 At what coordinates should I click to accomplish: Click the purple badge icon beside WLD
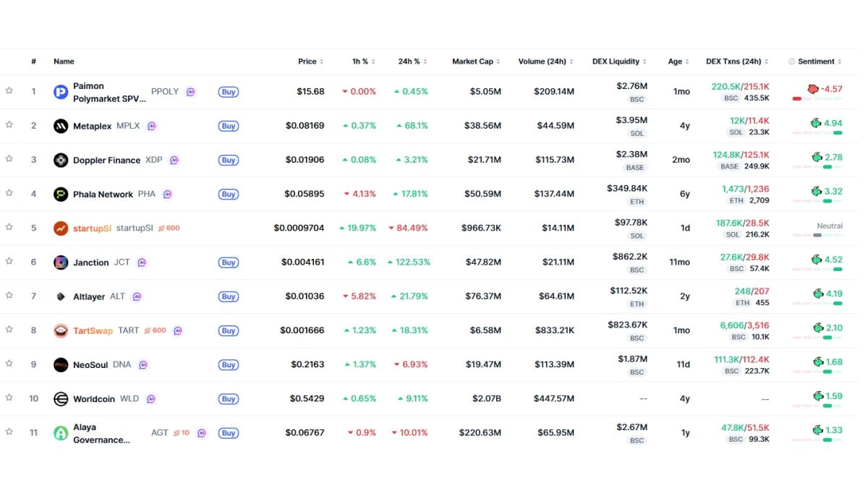pos(151,399)
